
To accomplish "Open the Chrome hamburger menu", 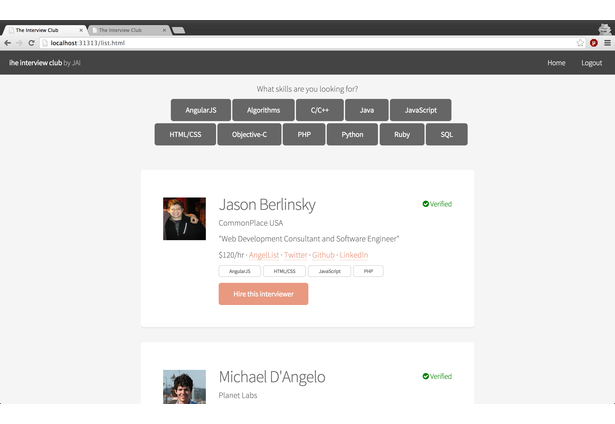I will point(607,43).
